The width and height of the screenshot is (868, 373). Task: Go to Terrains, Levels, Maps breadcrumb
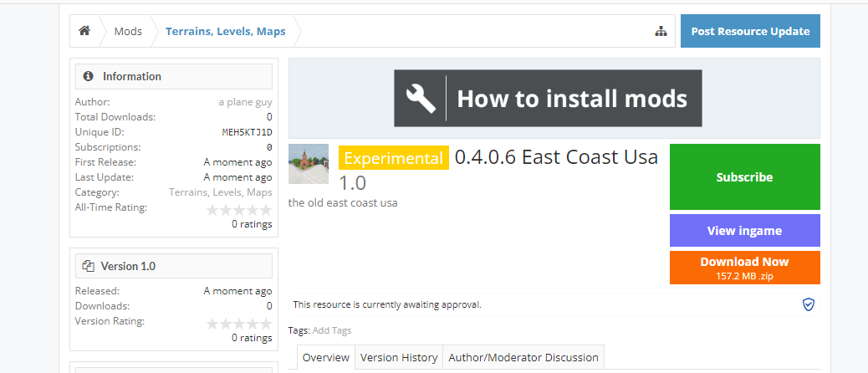click(225, 32)
